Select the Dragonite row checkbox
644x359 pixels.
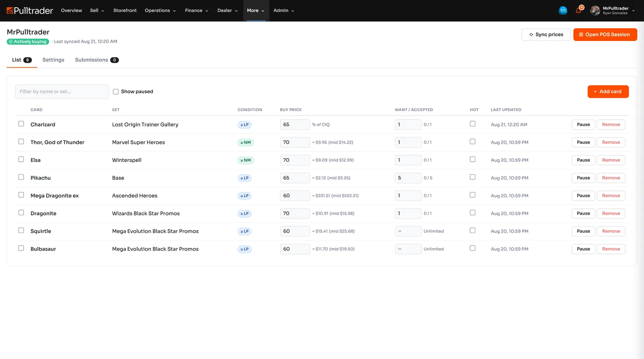[x=21, y=213]
